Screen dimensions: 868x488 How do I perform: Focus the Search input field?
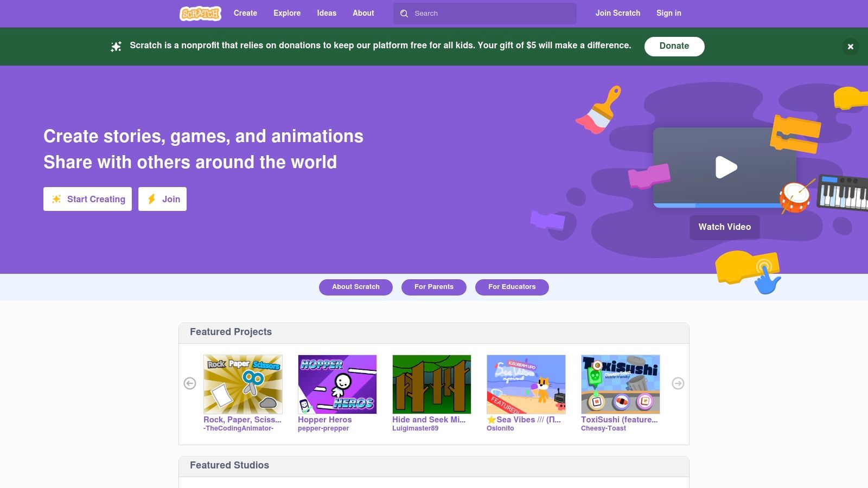485,14
